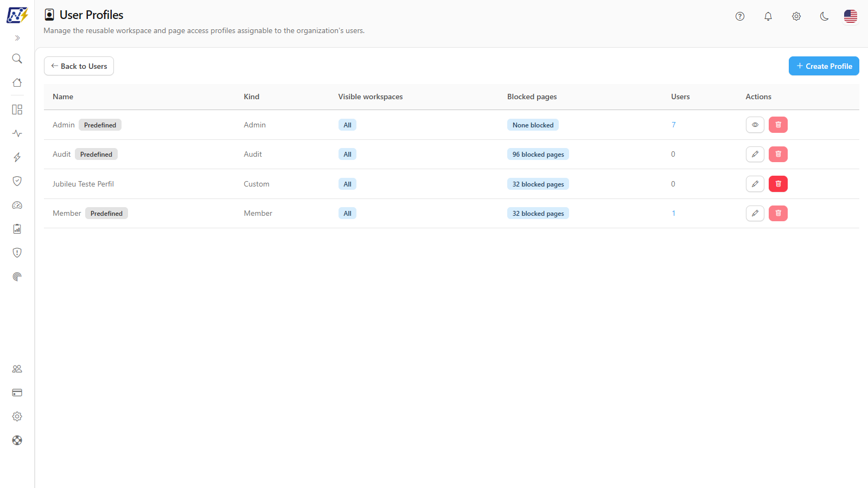Viewport: 868px width, 488px height.
Task: Open the 7 users link for Admin
Action: tap(674, 125)
